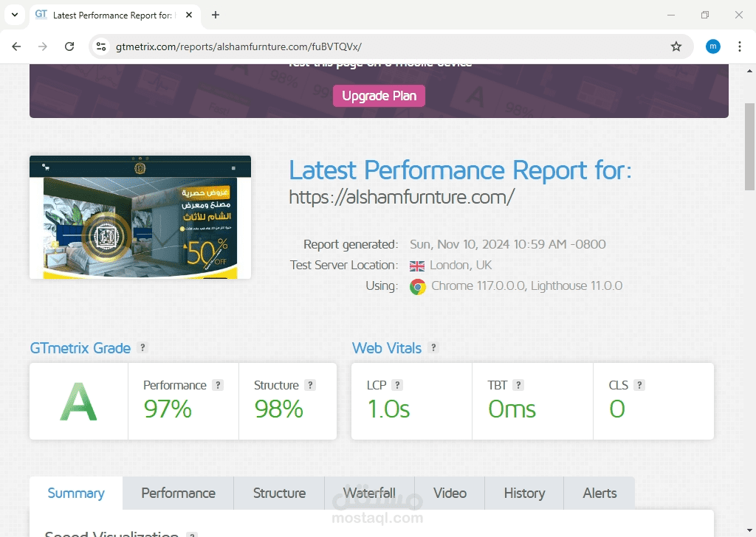Click the website screenshot thumbnail
The width and height of the screenshot is (756, 537).
(x=140, y=217)
